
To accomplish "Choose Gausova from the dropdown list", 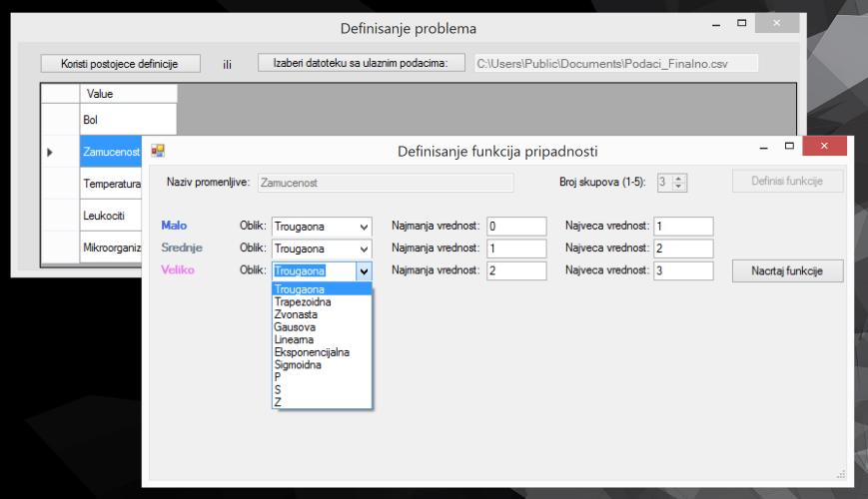I will 322,327.
